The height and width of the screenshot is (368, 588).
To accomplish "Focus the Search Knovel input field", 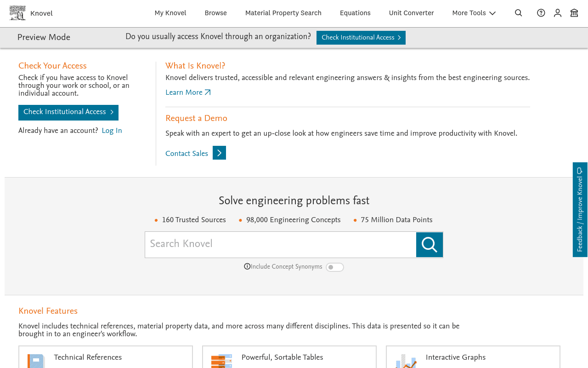I will tap(281, 245).
